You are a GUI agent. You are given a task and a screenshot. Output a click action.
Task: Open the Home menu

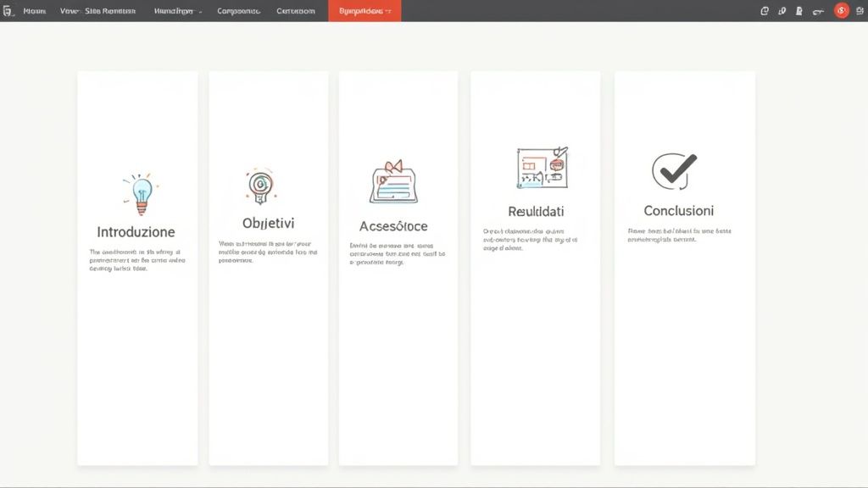pyautogui.click(x=34, y=11)
